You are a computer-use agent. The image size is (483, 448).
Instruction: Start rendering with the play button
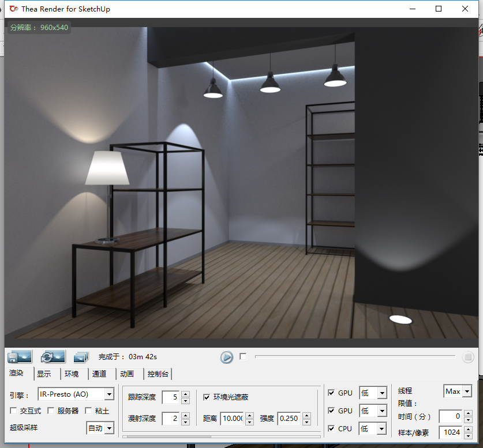coord(226,357)
